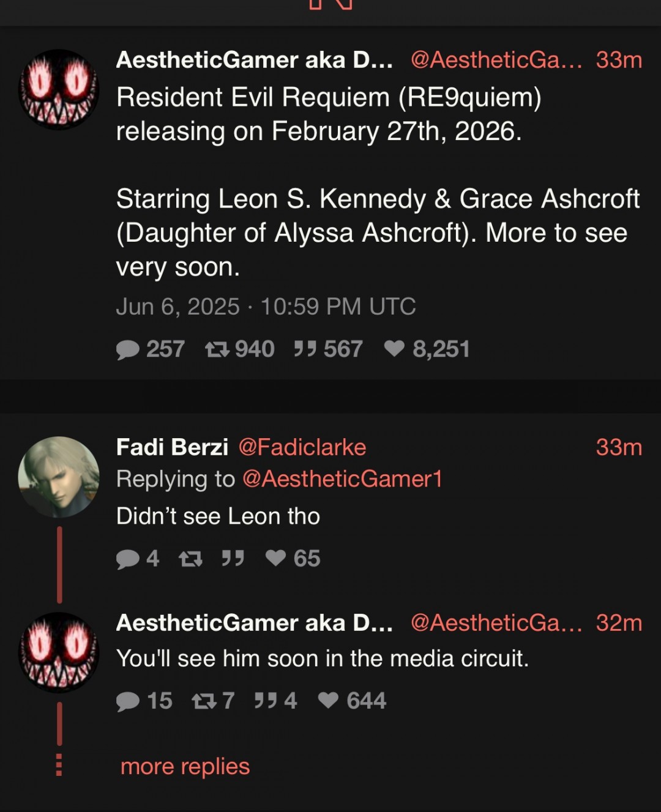661x812 pixels.
Task: Click Fadi Berzi's profile avatar
Action: [x=59, y=477]
